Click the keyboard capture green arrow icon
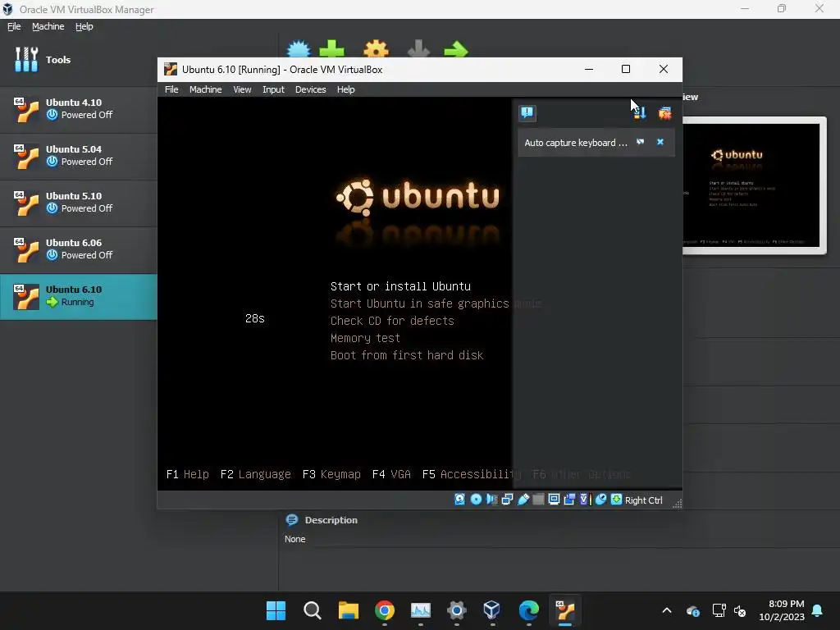 [x=617, y=500]
